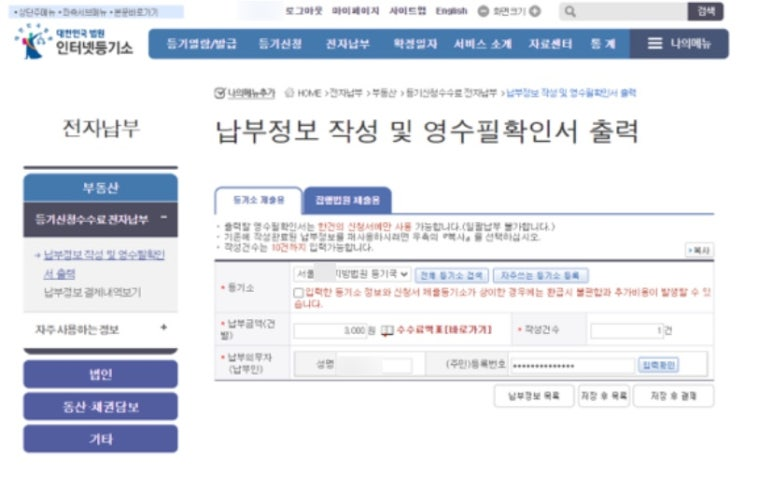Click the 기타 sidebar category
The image size is (773, 487).
101,439
